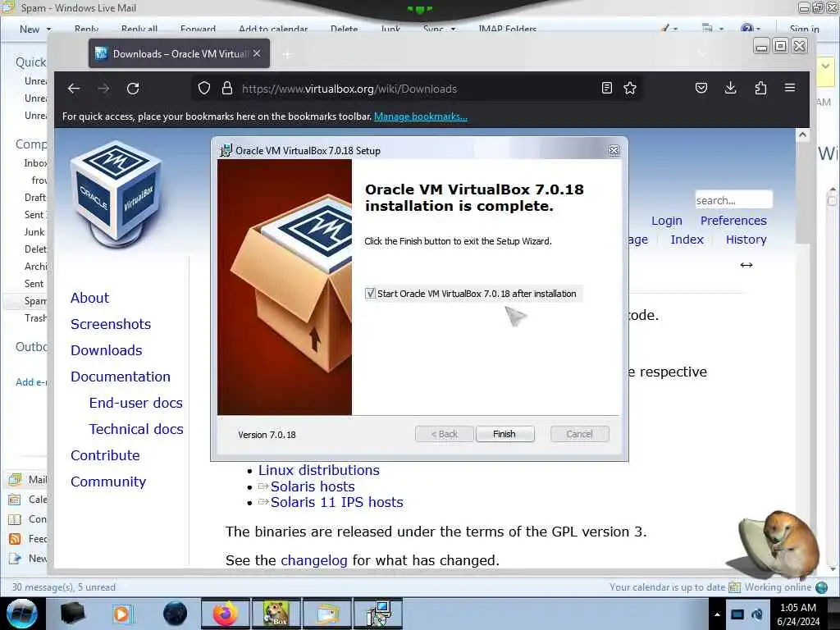Reload the VirtualBox downloads page
This screenshot has width=840, height=630.
[x=133, y=89]
